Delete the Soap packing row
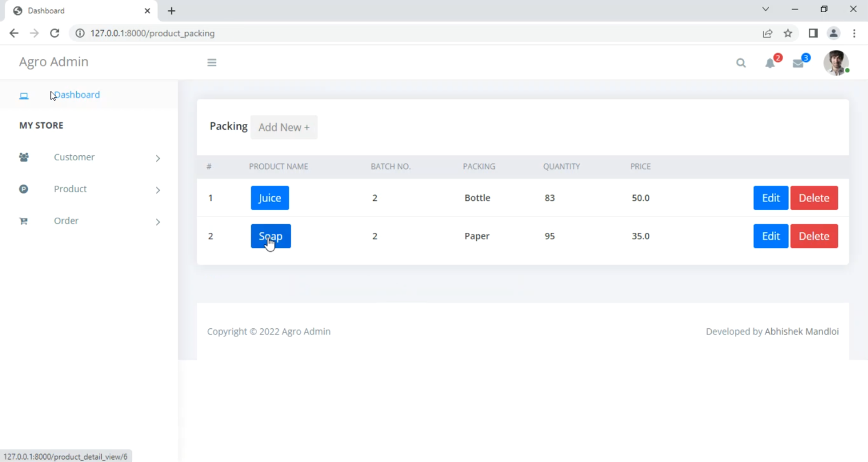The height and width of the screenshot is (462, 868). (814, 236)
